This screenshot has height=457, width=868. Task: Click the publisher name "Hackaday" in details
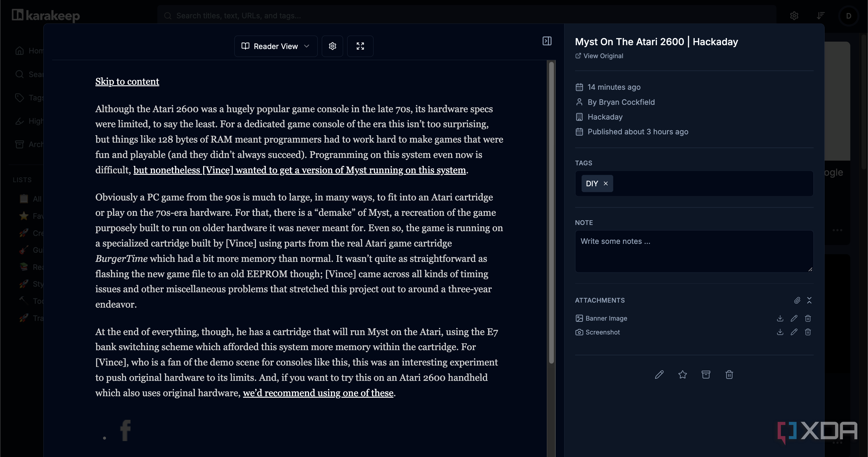[x=605, y=117]
